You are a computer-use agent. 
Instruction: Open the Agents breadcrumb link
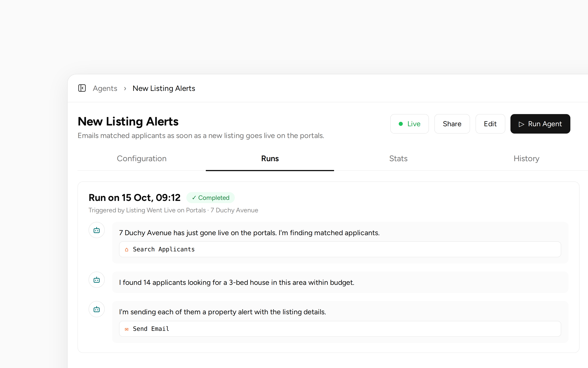105,88
